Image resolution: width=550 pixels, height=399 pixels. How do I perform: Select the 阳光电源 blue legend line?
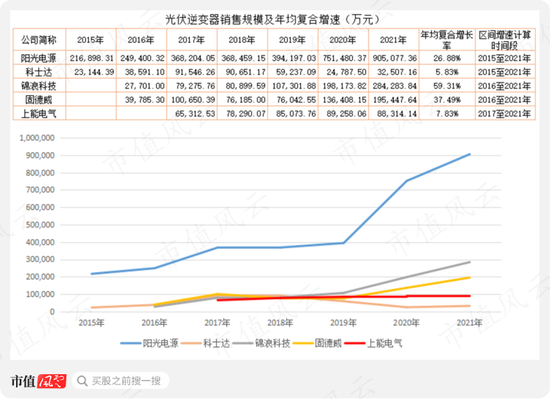pyautogui.click(x=131, y=343)
